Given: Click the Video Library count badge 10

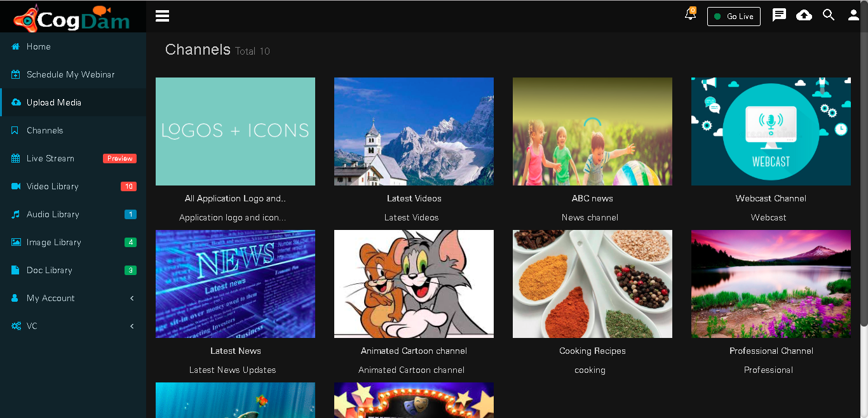Looking at the screenshot, I should click(128, 186).
